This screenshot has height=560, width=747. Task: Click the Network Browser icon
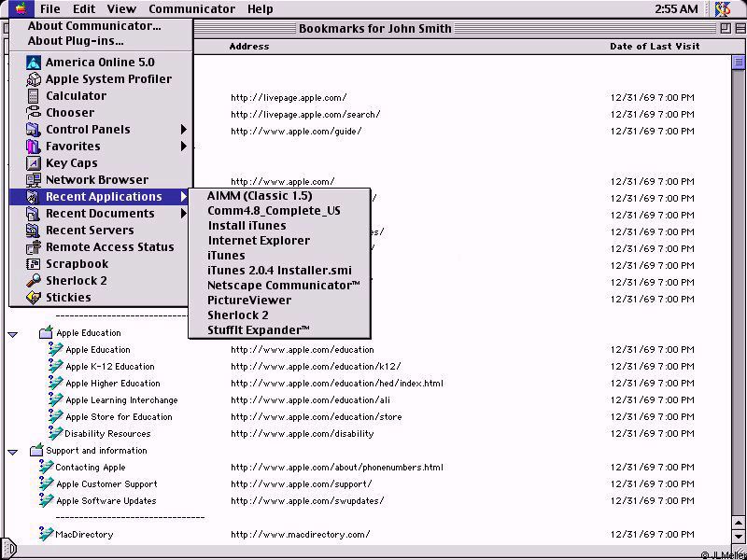click(34, 180)
